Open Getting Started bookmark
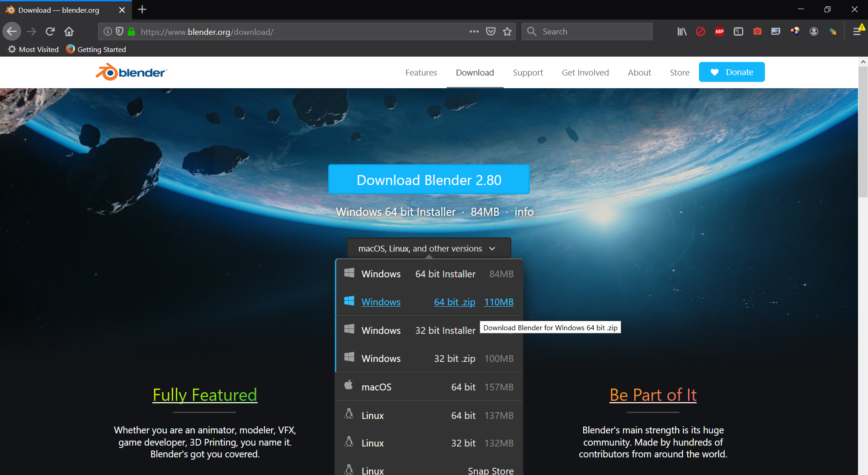This screenshot has width=868, height=475. (x=96, y=49)
